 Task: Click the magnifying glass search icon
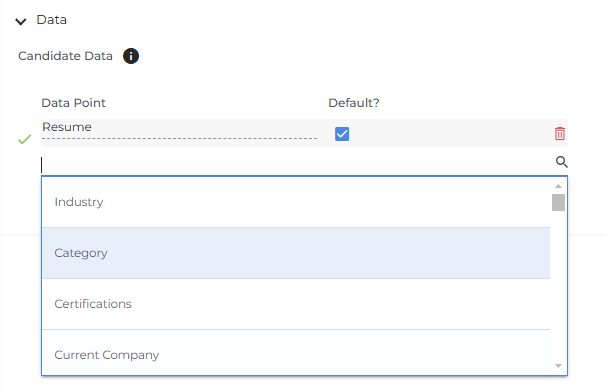[x=561, y=162]
